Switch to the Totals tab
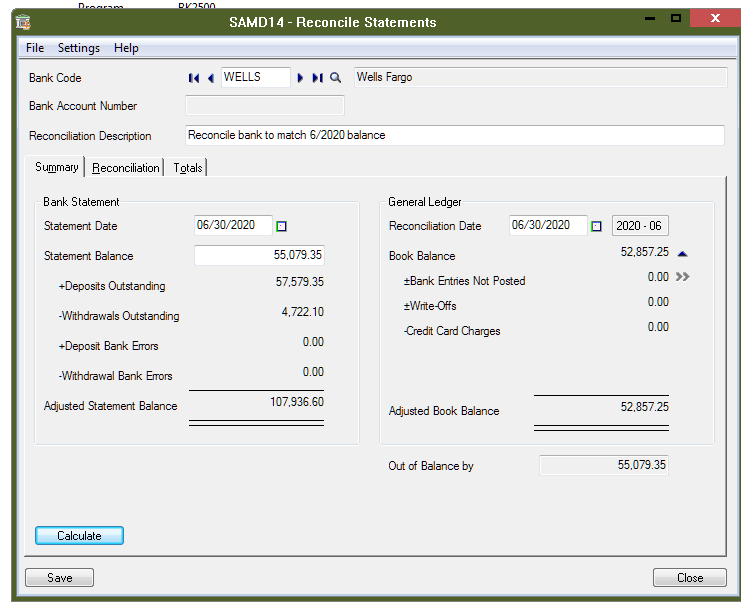This screenshot has width=741, height=607. coord(188,168)
